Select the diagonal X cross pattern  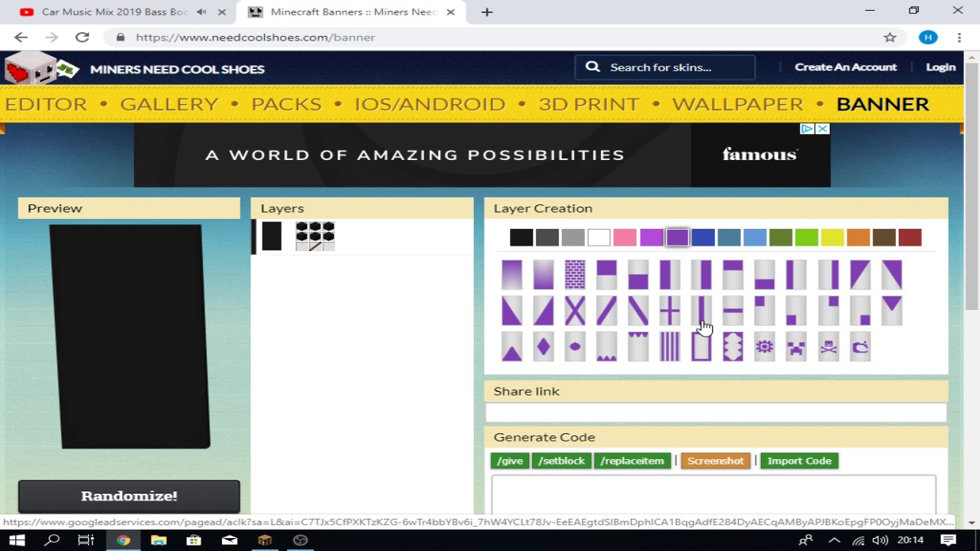pos(575,311)
